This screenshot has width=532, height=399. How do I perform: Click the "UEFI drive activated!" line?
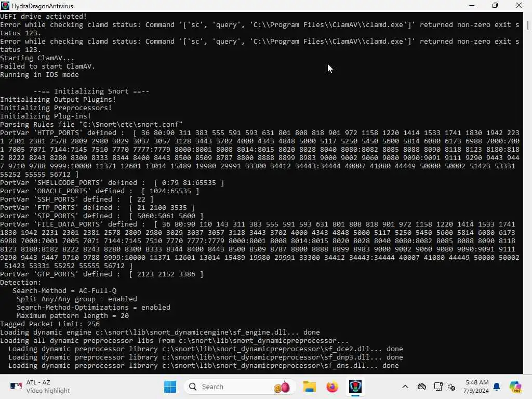44,16
